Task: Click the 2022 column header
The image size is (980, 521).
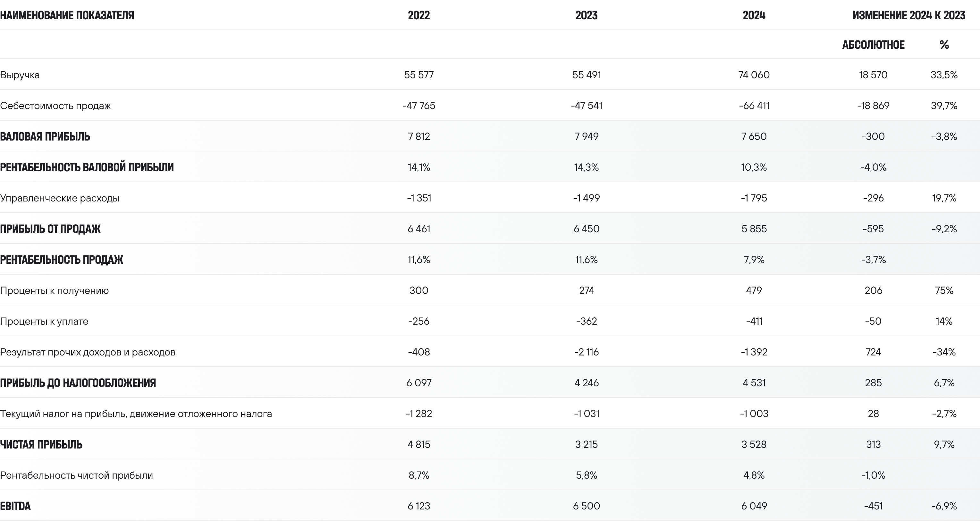Action: click(419, 15)
